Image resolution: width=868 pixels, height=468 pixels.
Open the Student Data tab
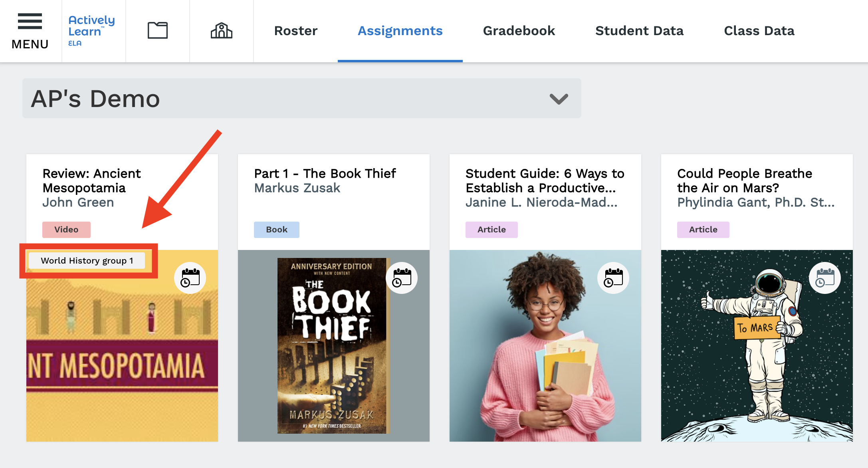pos(639,31)
